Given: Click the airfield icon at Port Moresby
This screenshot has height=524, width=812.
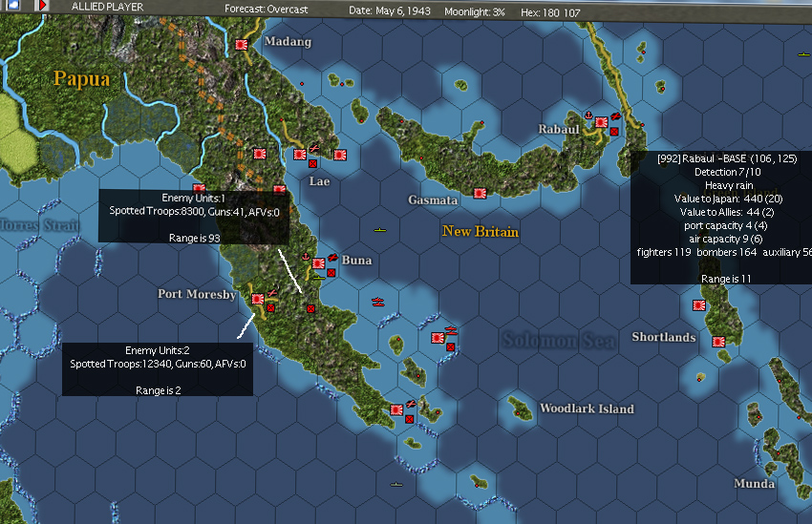Looking at the screenshot, I should [x=272, y=293].
